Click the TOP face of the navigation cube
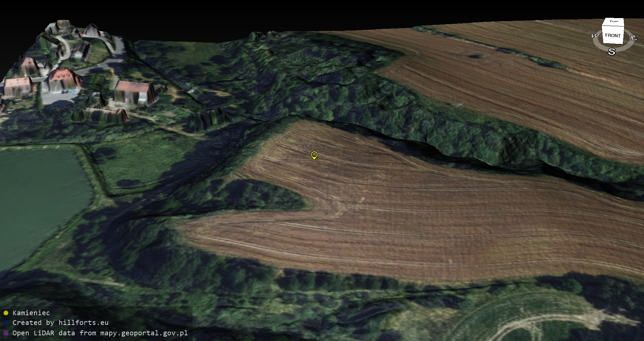 point(614,22)
